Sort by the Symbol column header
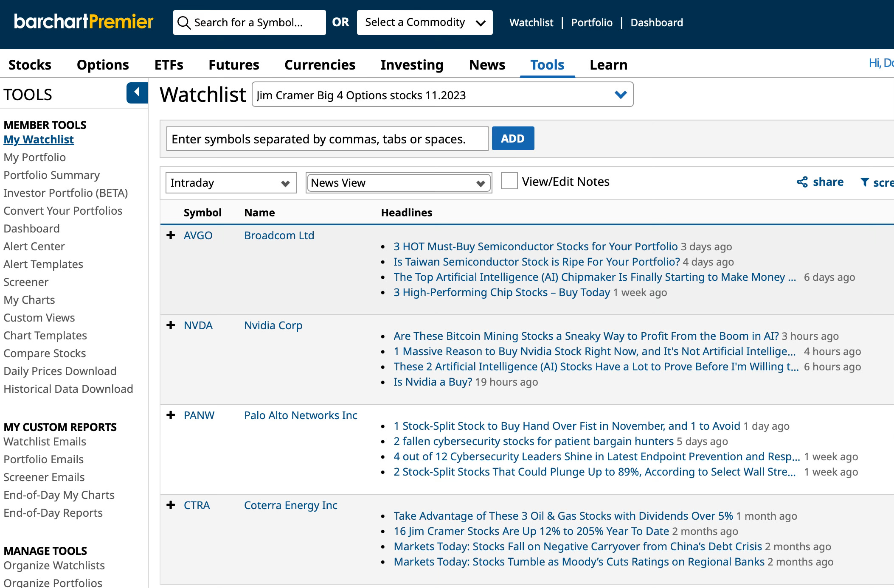 (x=202, y=213)
